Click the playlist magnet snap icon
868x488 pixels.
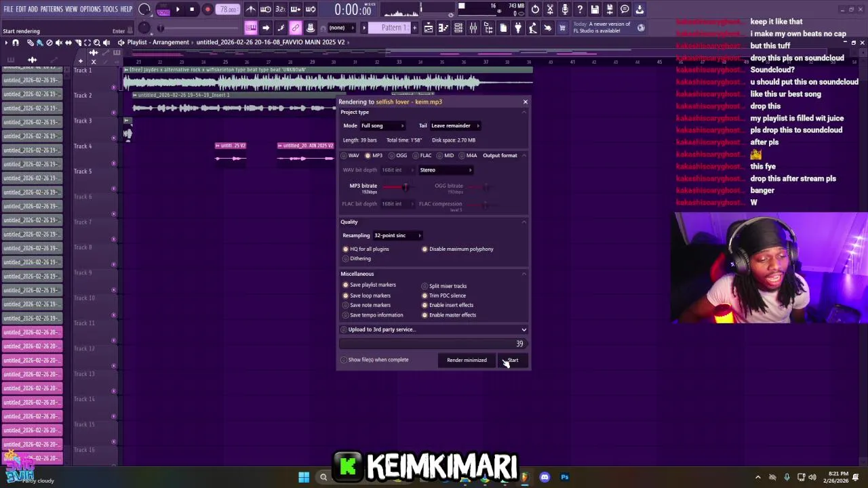[x=16, y=43]
